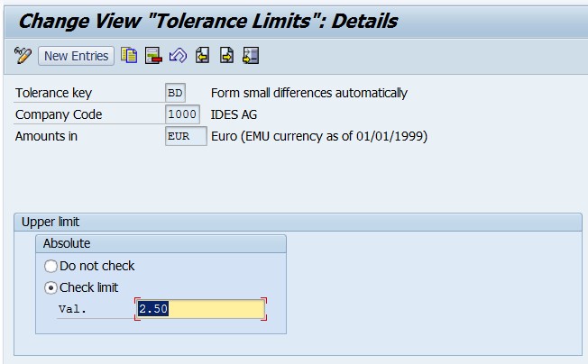Click the IDES AG company name text
The image size is (588, 364).
(x=234, y=114)
